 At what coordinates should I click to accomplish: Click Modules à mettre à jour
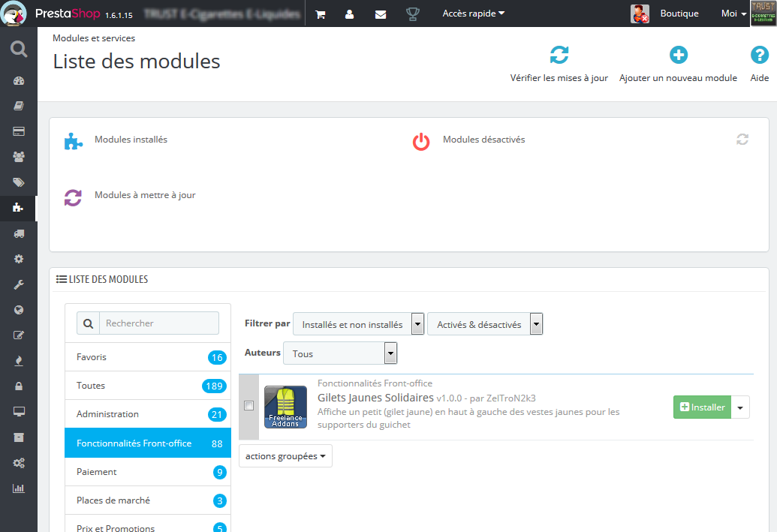[145, 195]
